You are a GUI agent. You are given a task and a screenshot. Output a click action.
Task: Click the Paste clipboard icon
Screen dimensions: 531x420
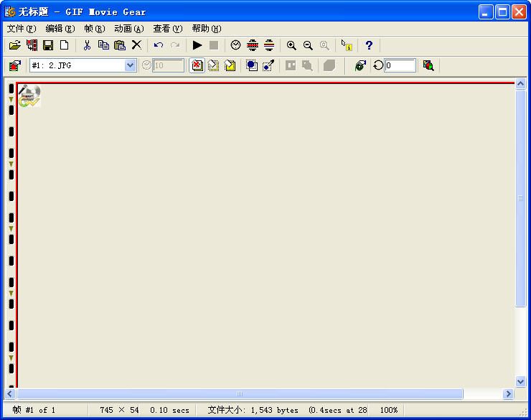point(120,45)
